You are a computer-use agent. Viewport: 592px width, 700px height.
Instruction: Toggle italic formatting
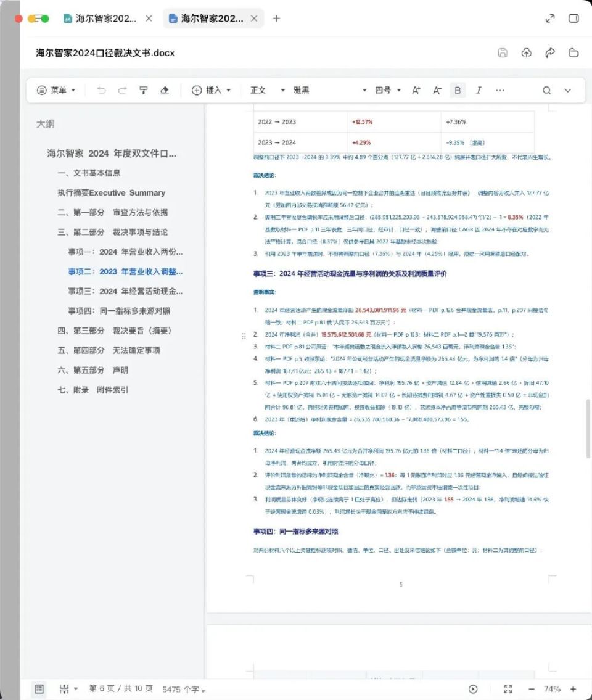pos(479,90)
